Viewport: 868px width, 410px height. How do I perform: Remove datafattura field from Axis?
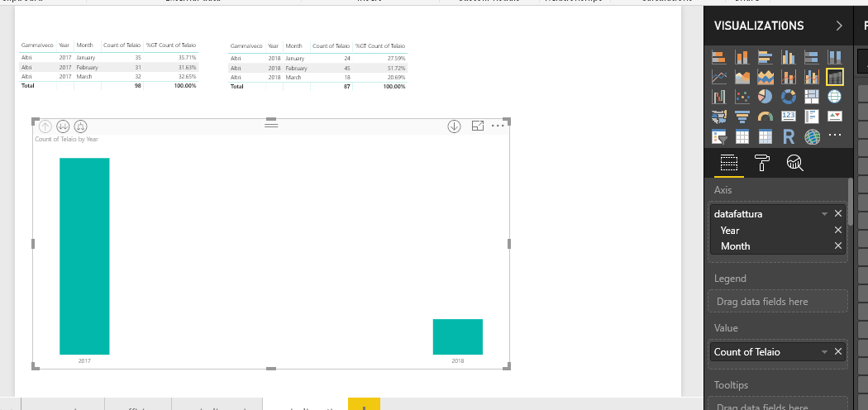pos(838,213)
